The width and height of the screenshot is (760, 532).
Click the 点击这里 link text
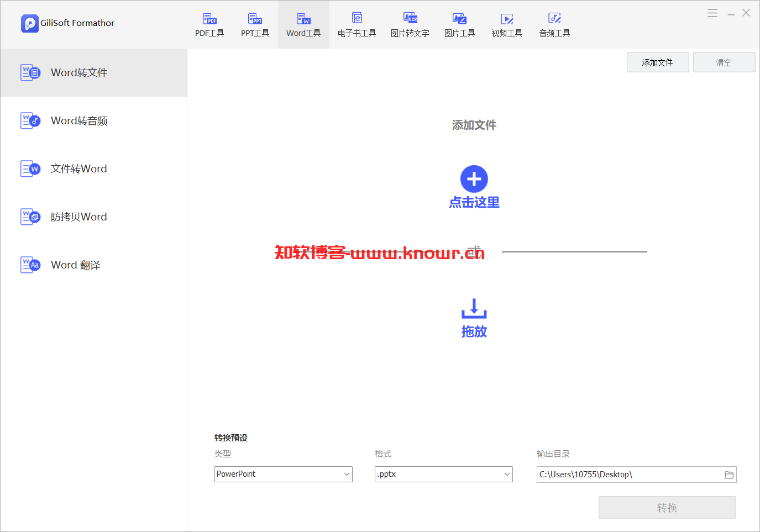click(x=474, y=202)
